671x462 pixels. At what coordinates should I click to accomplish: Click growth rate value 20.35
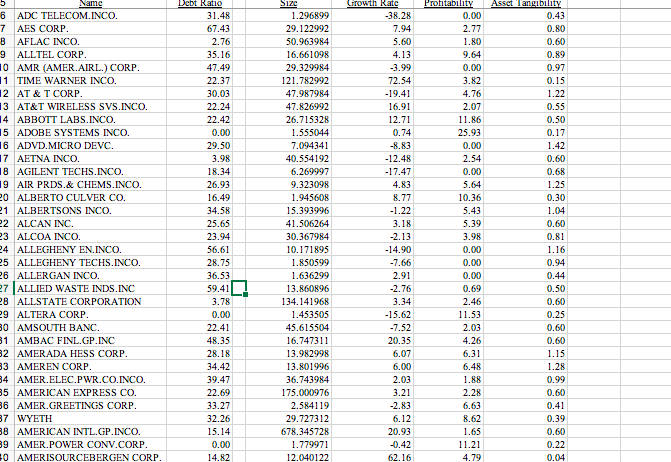point(399,341)
